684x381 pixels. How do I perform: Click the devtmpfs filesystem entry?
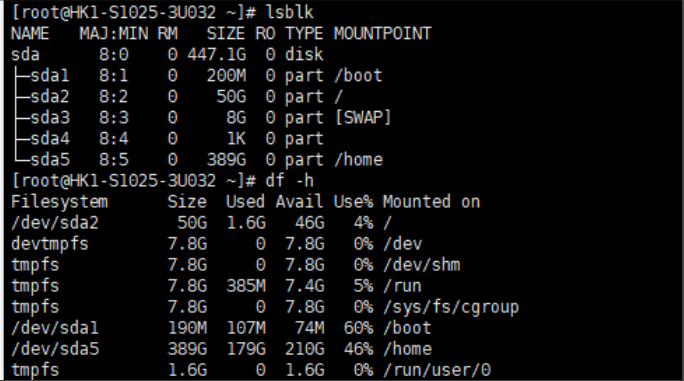pos(50,244)
